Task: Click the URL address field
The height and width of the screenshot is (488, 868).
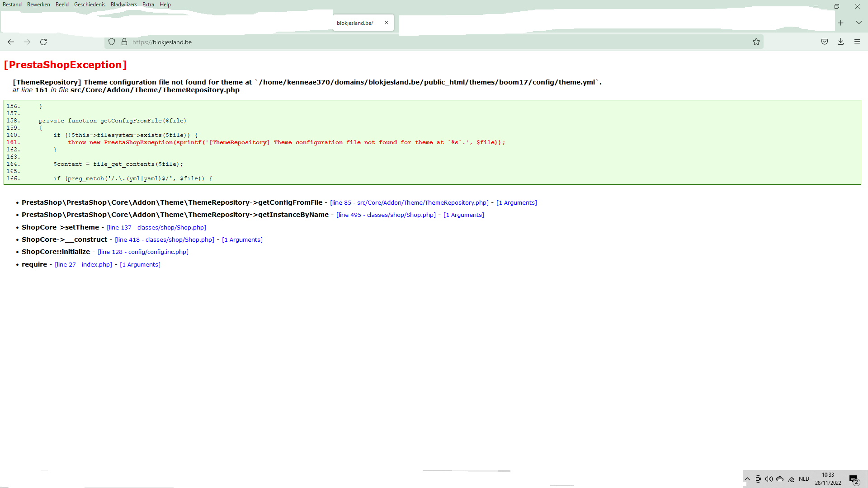Action: click(x=407, y=42)
